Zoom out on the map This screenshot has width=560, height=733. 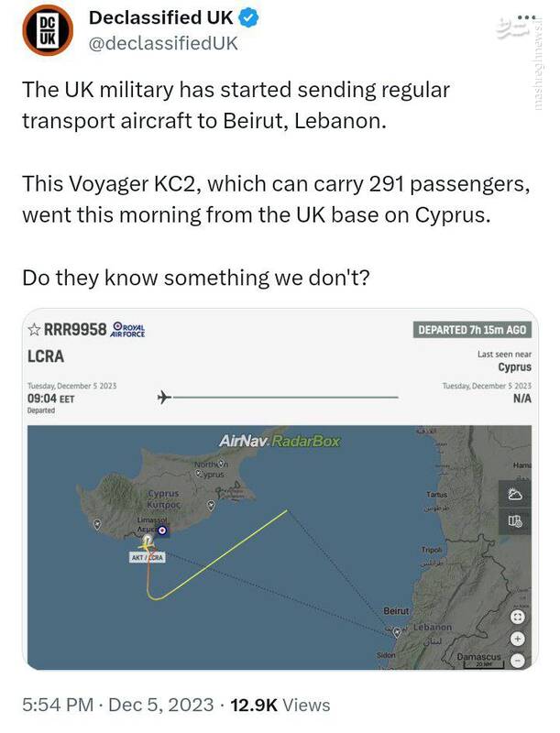coord(517,660)
